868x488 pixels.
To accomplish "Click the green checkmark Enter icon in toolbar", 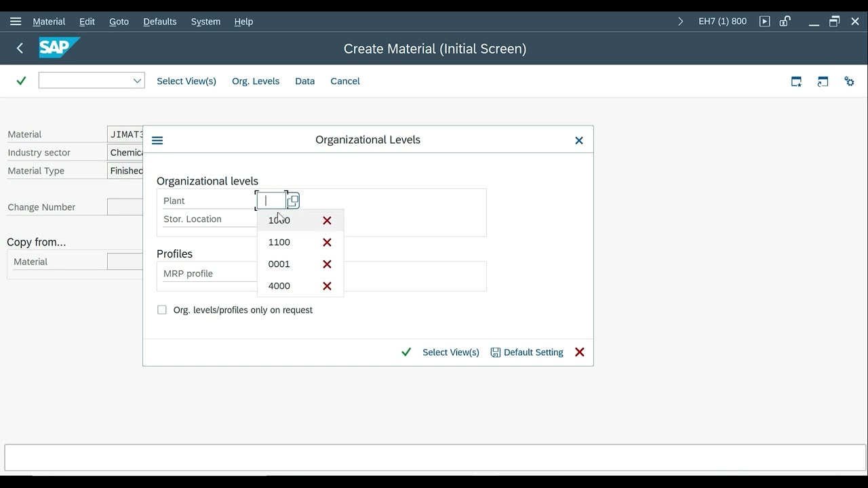I will point(21,81).
